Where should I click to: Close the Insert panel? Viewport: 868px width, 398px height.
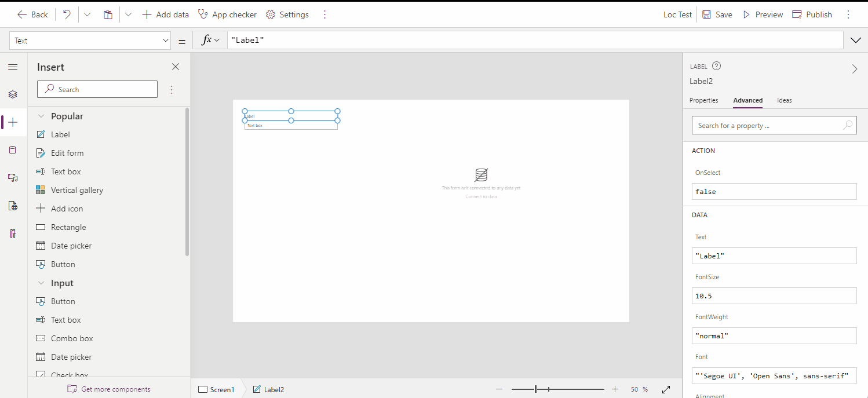point(176,67)
